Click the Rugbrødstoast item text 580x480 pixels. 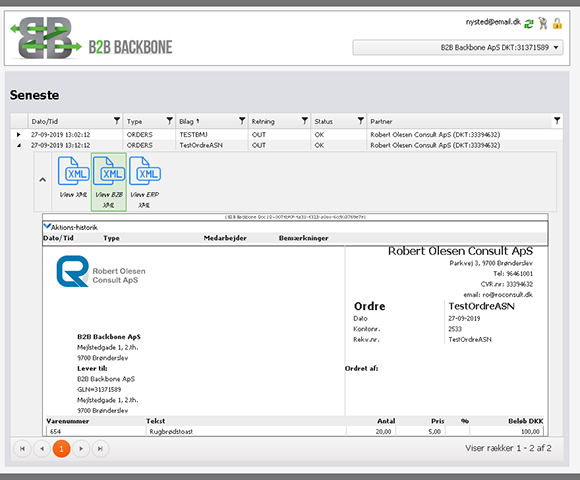(171, 432)
